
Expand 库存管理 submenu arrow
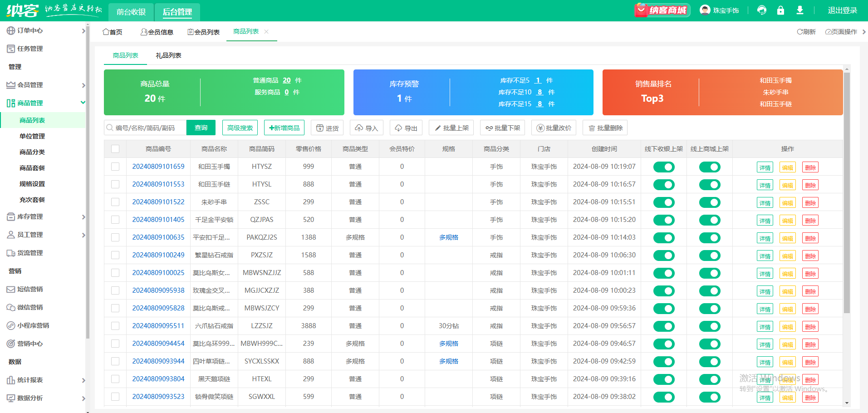coord(83,217)
